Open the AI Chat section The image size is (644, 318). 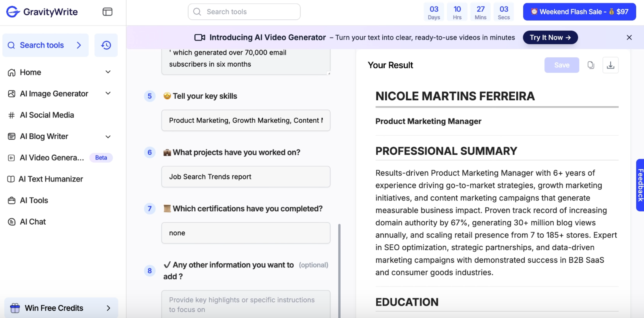(33, 222)
